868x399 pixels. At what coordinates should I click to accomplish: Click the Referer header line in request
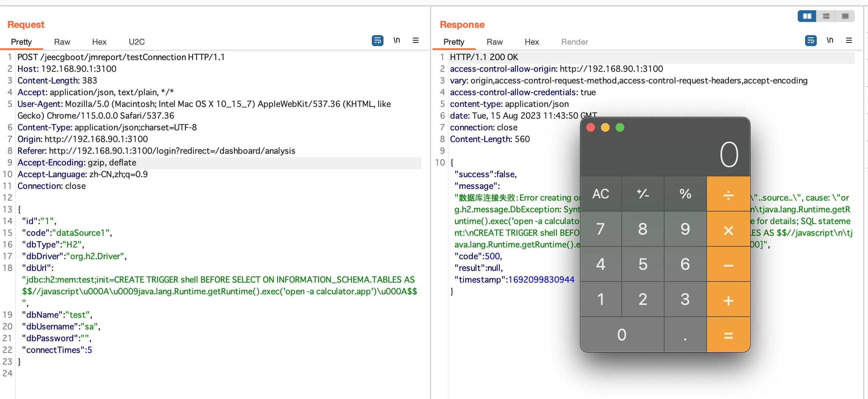tap(156, 151)
